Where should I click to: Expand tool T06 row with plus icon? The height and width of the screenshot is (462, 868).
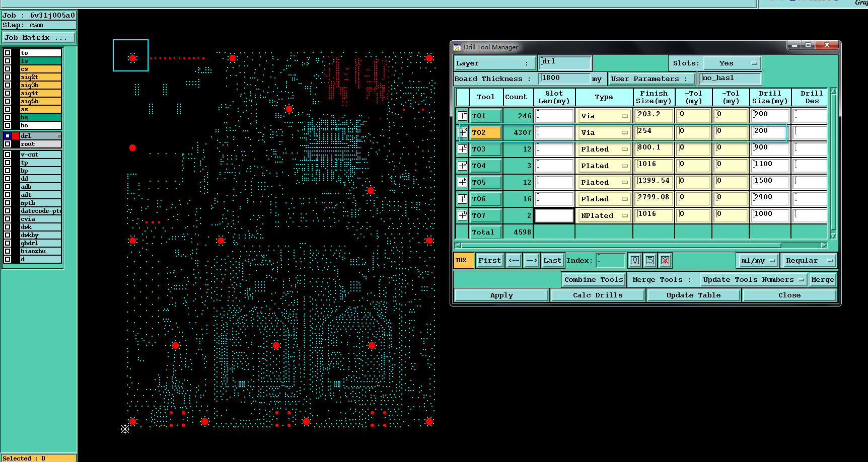(462, 199)
